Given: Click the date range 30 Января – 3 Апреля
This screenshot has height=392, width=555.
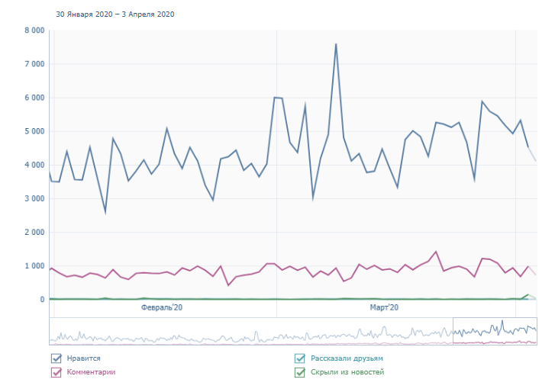Looking at the screenshot, I should click(x=115, y=14).
